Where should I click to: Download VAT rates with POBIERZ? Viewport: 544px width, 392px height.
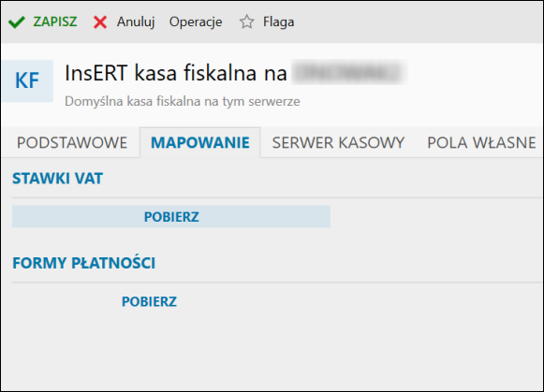[x=171, y=217]
